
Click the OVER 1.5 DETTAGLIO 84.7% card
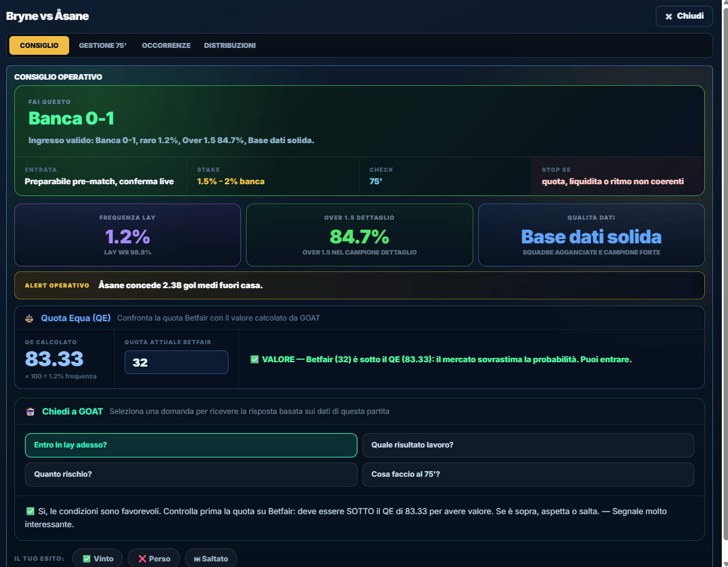pos(359,235)
